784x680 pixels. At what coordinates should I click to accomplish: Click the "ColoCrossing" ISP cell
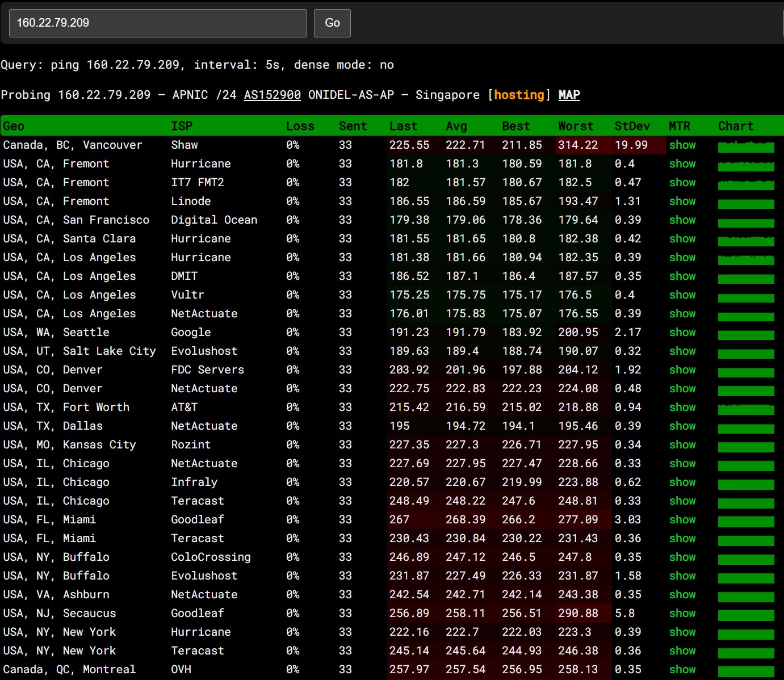click(x=211, y=557)
